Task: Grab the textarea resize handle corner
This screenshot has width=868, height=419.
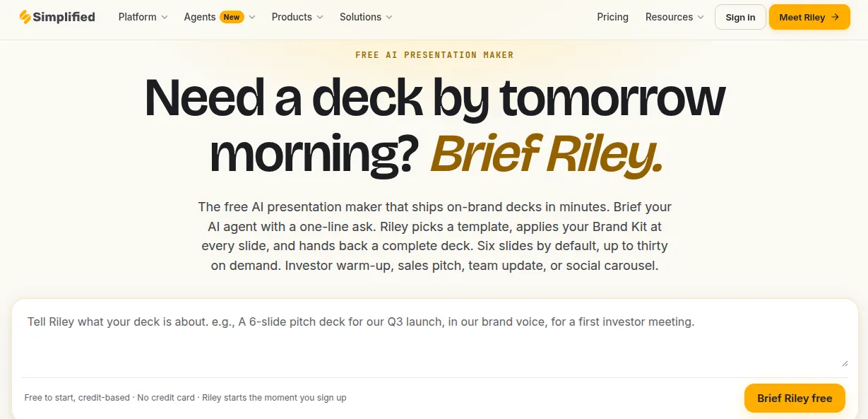Action: pyautogui.click(x=845, y=362)
